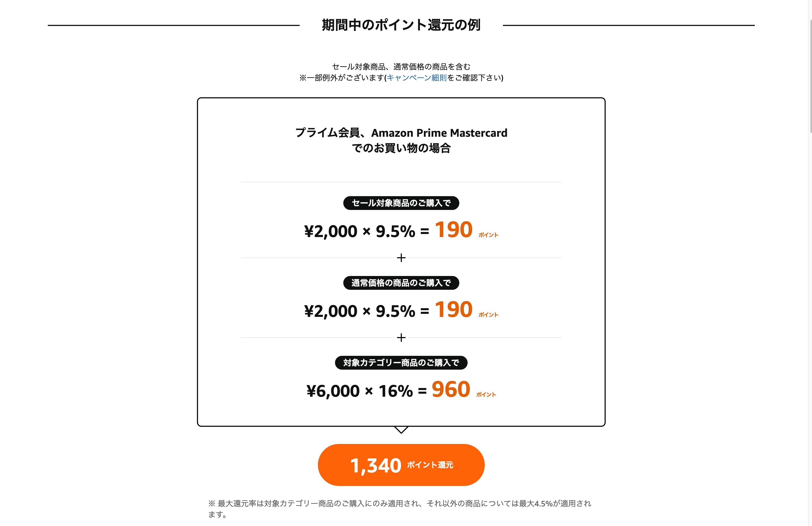
Task: Click the second plus sign divider
Action: point(401,338)
